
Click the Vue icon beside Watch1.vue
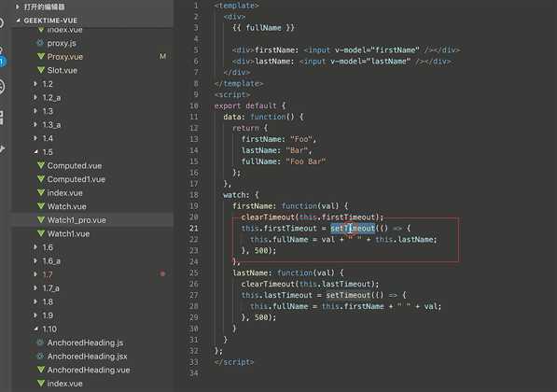coord(41,233)
